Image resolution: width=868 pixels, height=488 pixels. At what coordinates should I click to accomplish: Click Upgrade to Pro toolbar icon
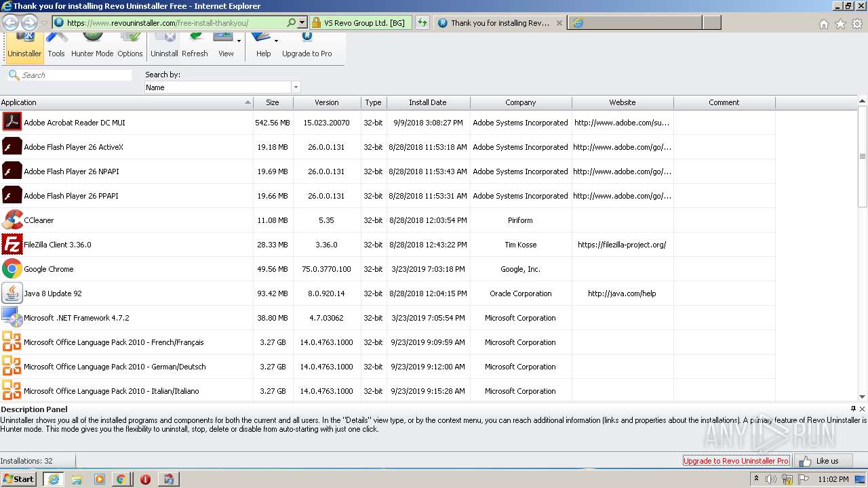(307, 46)
